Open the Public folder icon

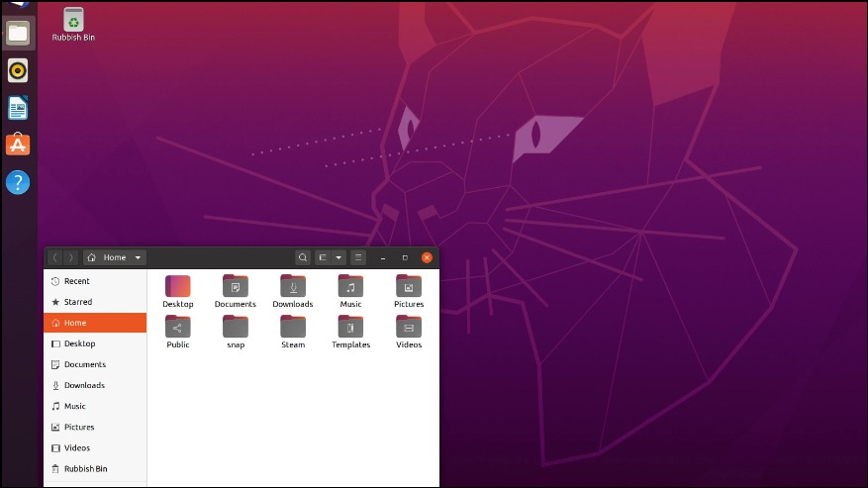[x=178, y=327]
